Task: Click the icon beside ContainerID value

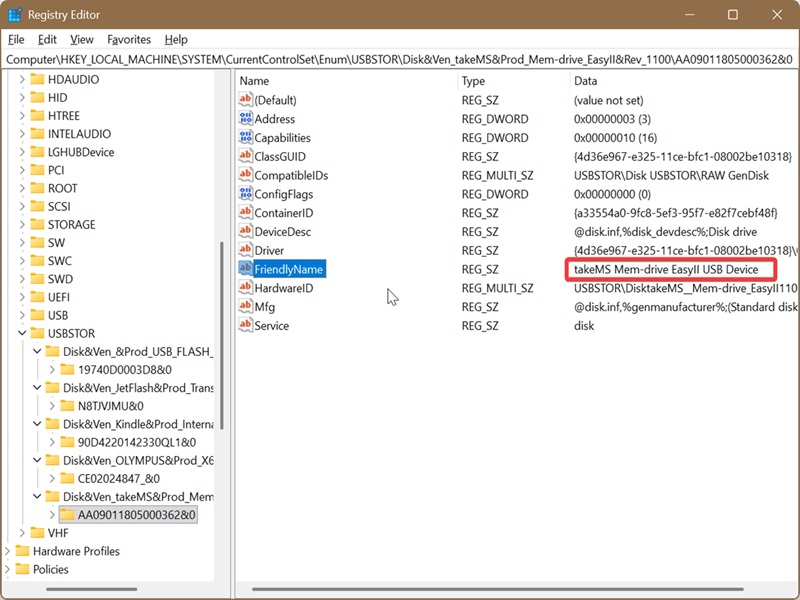Action: coord(245,213)
